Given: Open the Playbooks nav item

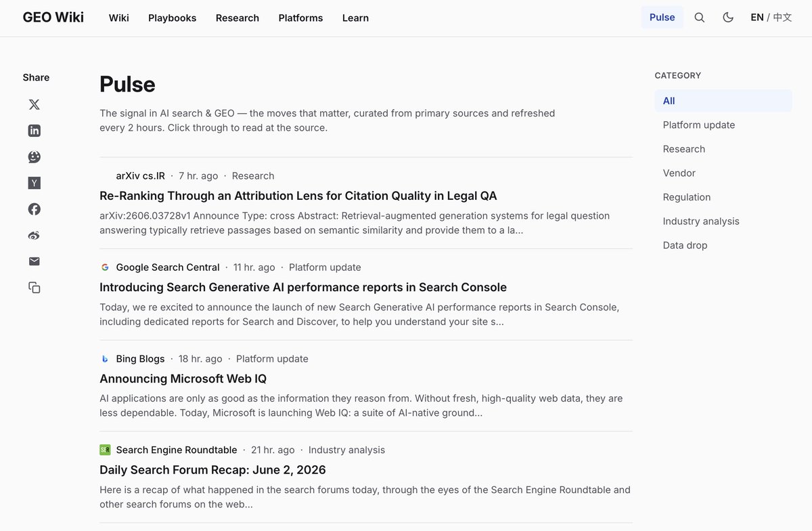Looking at the screenshot, I should (173, 18).
